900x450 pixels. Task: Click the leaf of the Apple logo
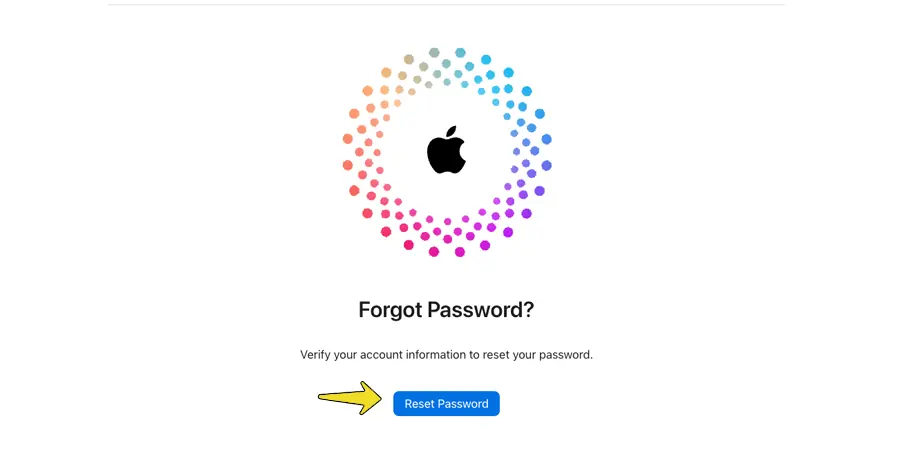pos(452,131)
